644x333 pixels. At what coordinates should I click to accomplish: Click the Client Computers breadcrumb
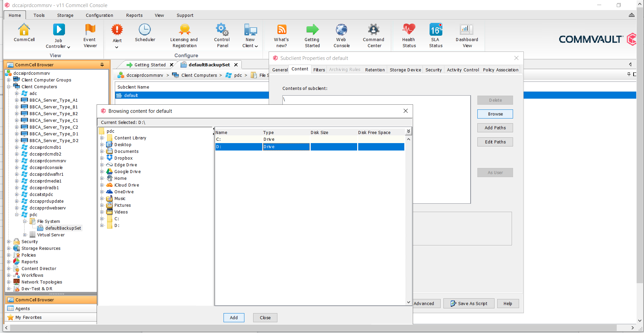coord(199,75)
